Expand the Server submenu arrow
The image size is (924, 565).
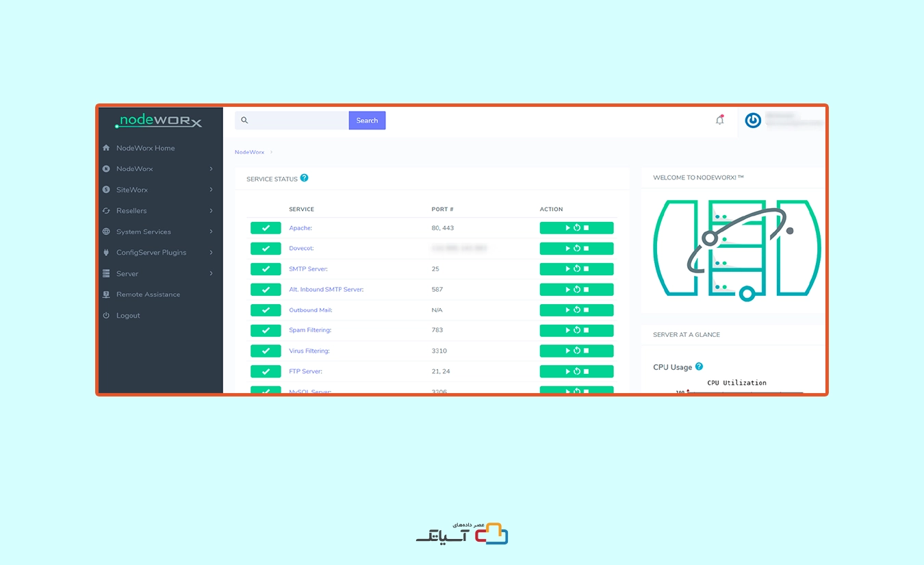click(x=211, y=273)
